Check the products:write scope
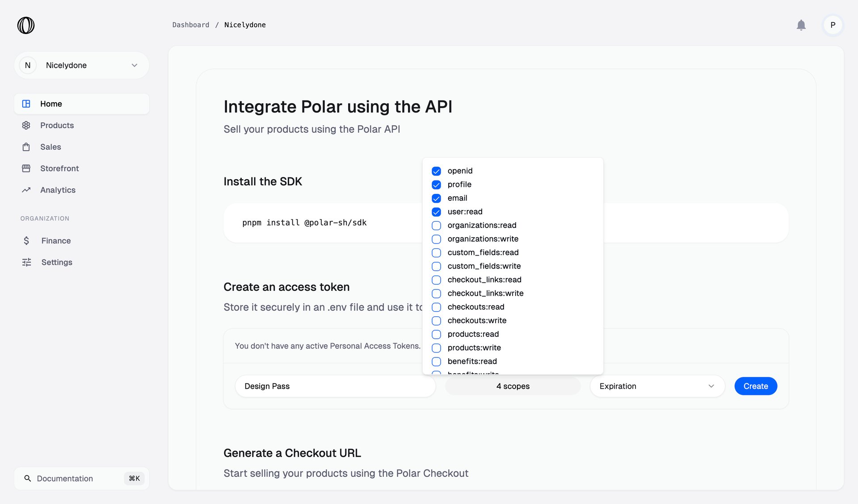The height and width of the screenshot is (504, 858). point(436,348)
